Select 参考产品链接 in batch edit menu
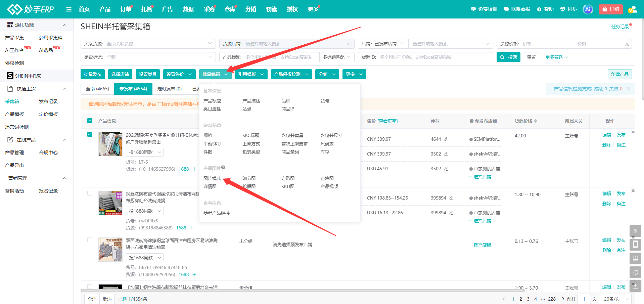This screenshot has height=304, width=644. [217, 213]
